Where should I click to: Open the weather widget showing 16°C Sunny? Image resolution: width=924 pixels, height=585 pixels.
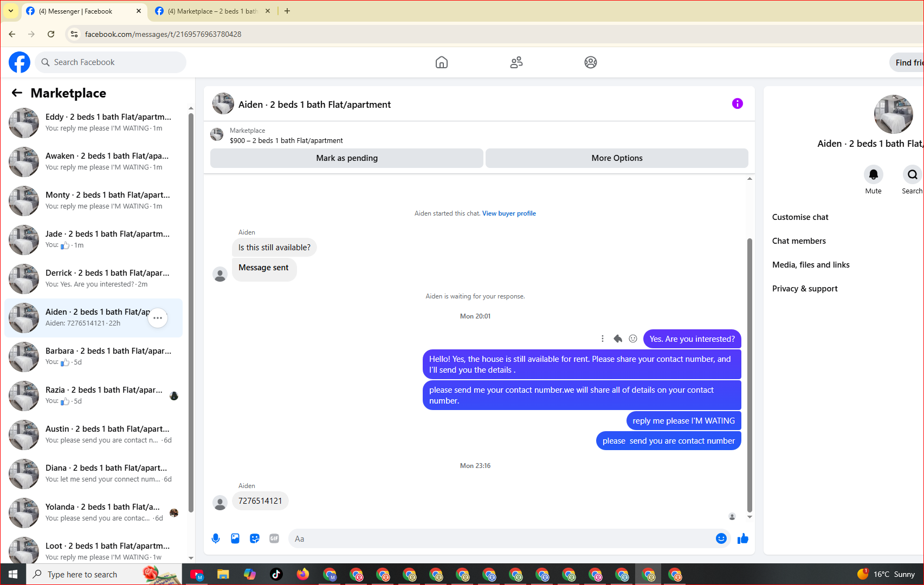point(886,574)
